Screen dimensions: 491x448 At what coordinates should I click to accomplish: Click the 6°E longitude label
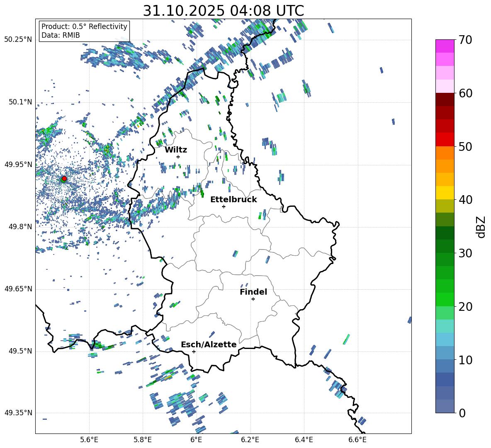(196, 440)
